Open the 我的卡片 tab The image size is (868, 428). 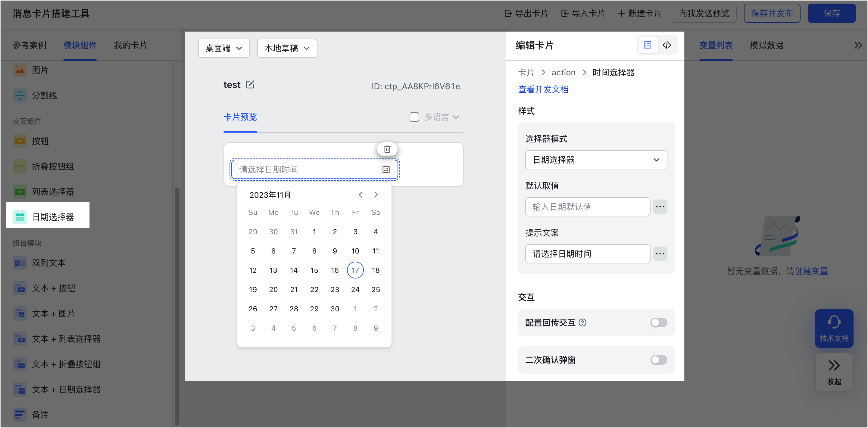click(x=130, y=45)
